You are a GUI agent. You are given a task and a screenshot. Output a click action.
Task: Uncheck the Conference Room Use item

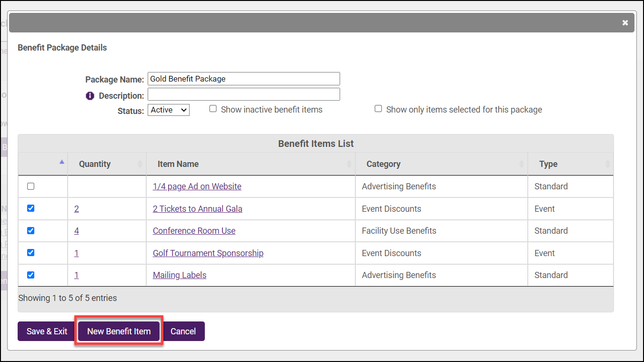pyautogui.click(x=31, y=230)
